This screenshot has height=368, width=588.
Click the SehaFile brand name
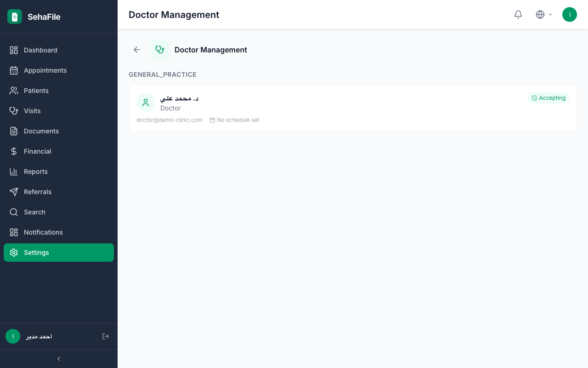44,17
